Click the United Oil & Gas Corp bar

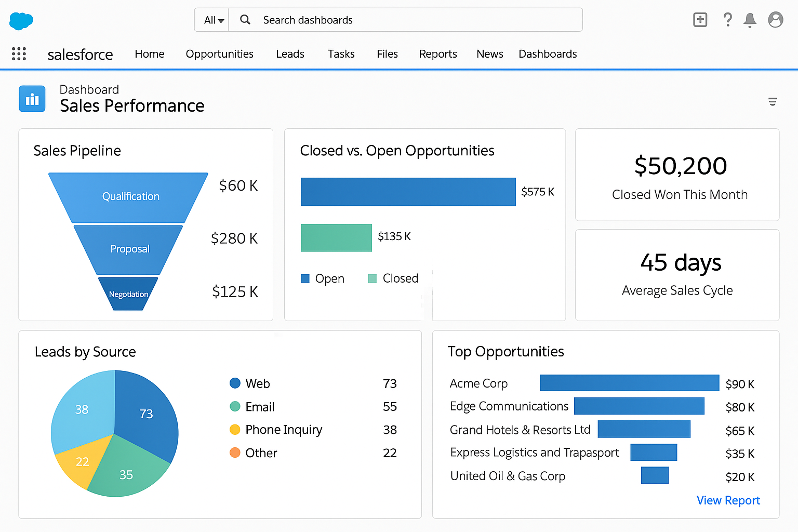click(x=655, y=475)
